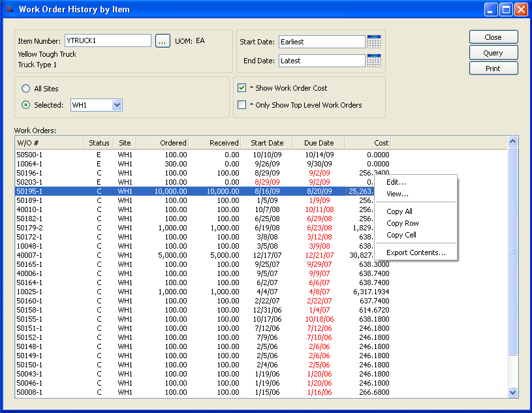
Task: Enable Only Show Top Level Work Orders
Action: [x=242, y=105]
